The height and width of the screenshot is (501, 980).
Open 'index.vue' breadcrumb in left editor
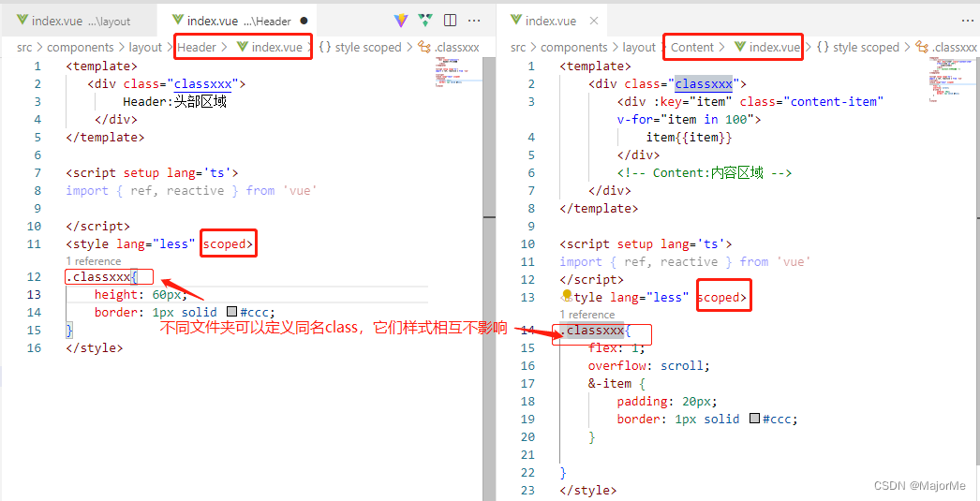[270, 48]
